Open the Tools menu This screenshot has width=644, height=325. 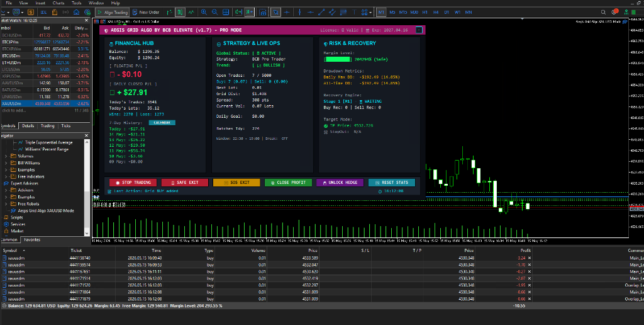point(76,3)
